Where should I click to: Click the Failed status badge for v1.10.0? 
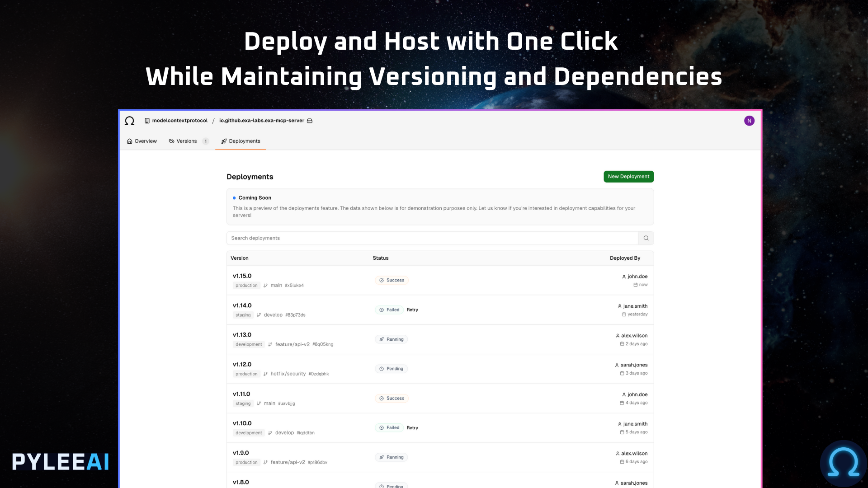(389, 428)
